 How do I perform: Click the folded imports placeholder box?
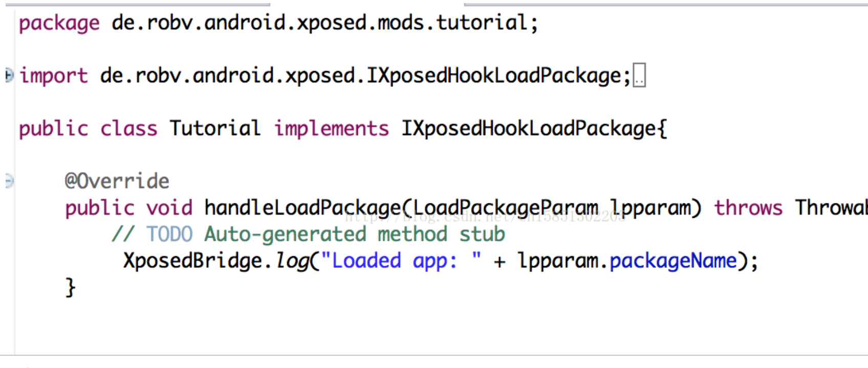[639, 76]
